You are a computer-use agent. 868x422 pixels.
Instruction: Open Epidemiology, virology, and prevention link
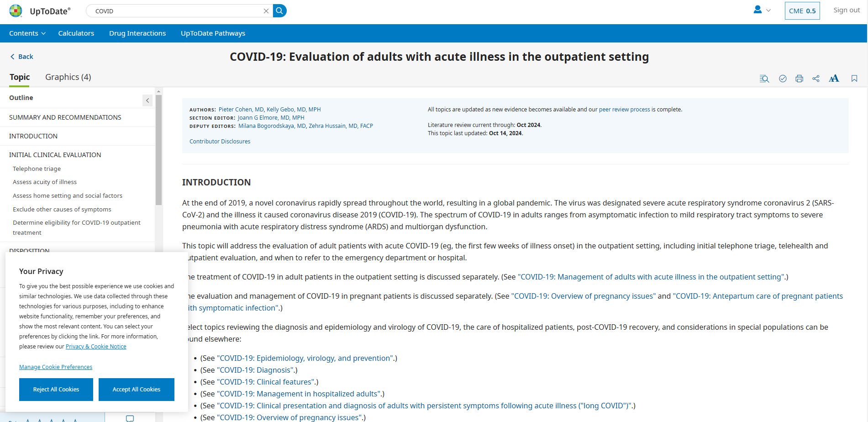[305, 358]
